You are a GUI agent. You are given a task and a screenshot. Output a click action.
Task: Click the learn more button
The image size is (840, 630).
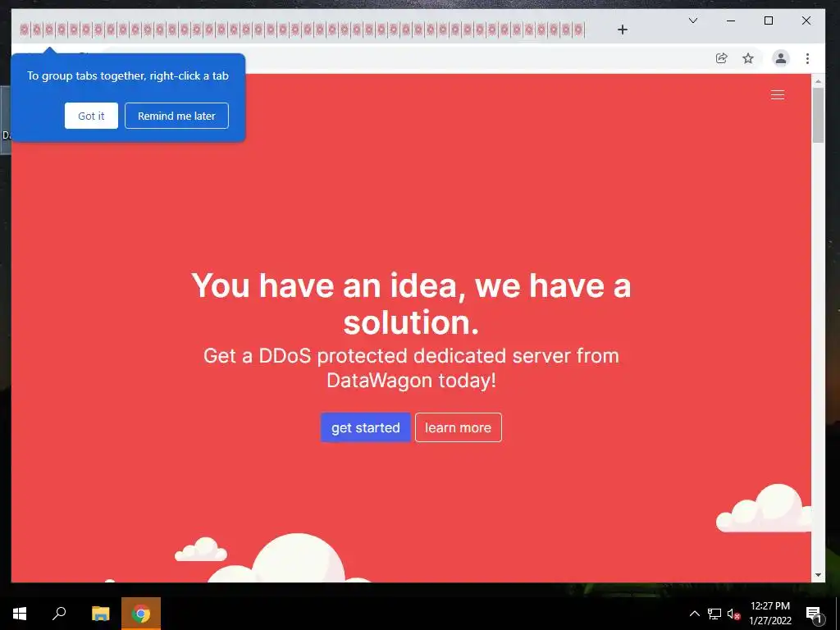(x=458, y=427)
